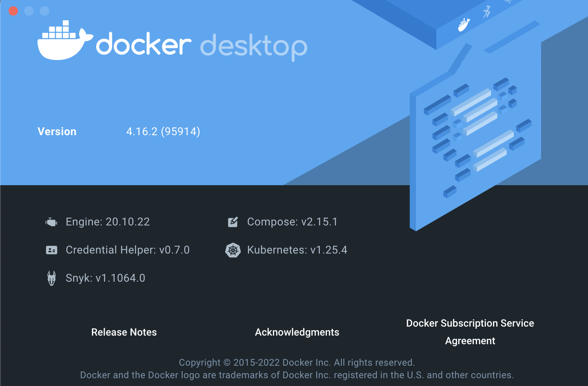
Task: Click the Credential Helper icon
Action: tap(51, 250)
